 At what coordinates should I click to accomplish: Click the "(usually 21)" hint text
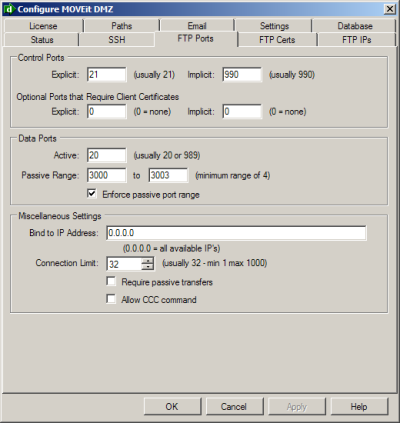point(154,75)
